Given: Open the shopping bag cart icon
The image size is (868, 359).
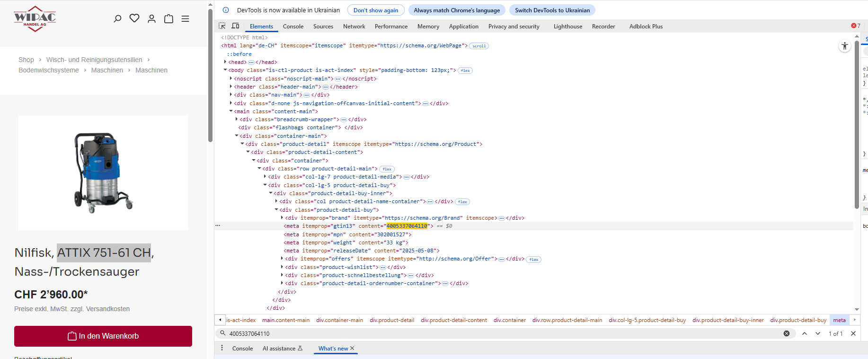Looking at the screenshot, I should 168,18.
